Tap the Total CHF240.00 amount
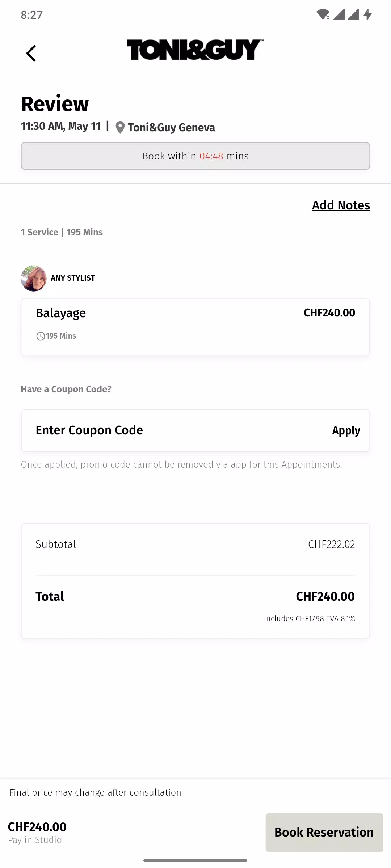The height and width of the screenshot is (868, 391). [325, 596]
